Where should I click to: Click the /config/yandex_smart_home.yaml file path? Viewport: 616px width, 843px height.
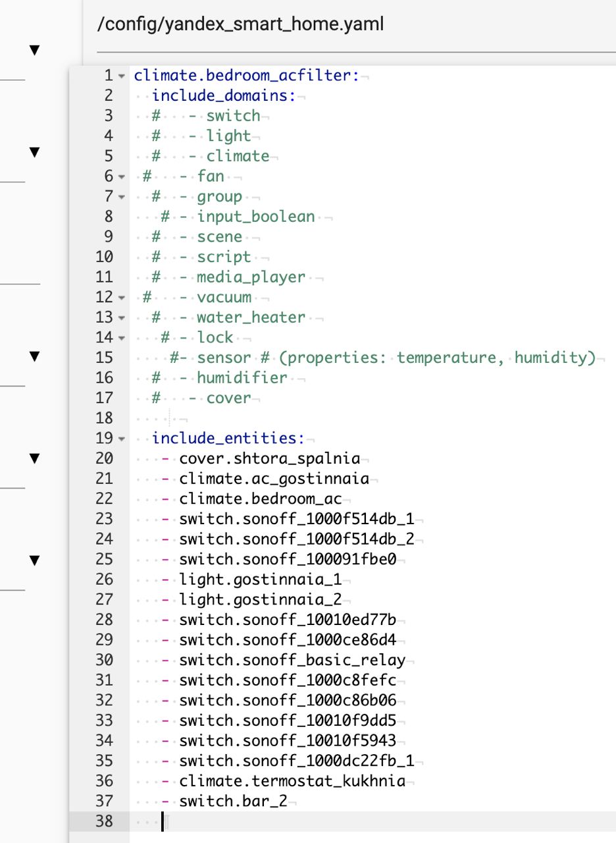240,24
